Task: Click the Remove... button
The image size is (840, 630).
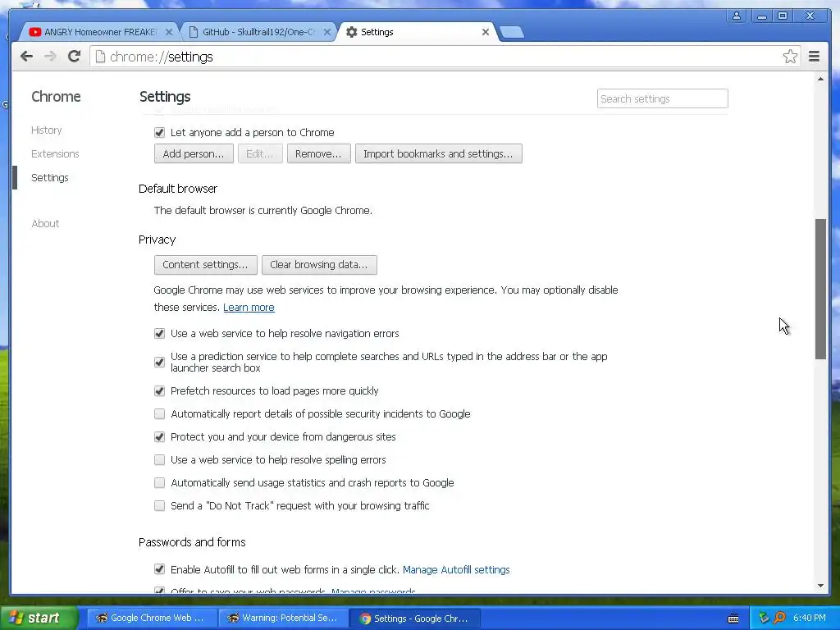Action: pos(318,153)
